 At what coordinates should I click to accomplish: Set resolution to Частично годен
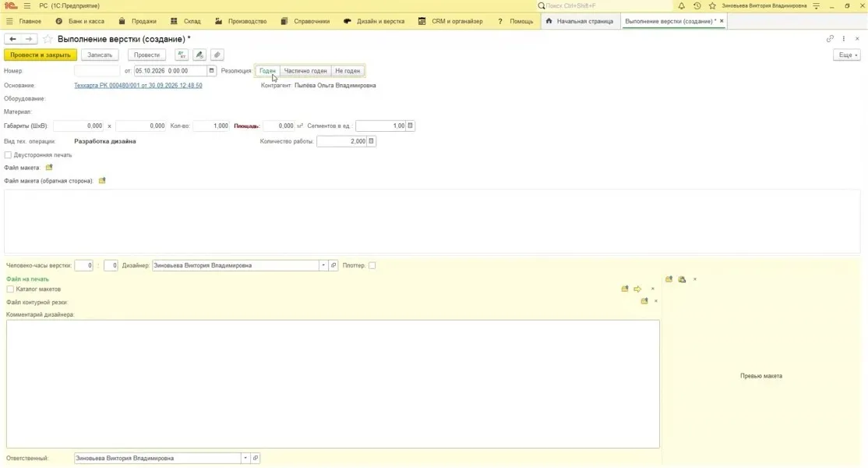click(305, 71)
